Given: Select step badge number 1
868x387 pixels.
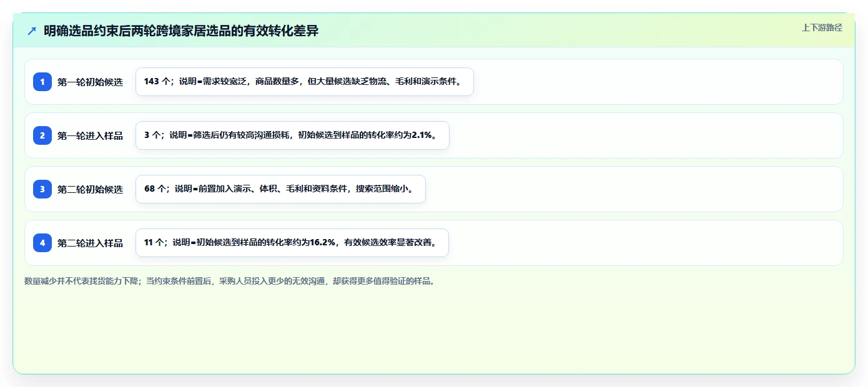Looking at the screenshot, I should click(42, 82).
